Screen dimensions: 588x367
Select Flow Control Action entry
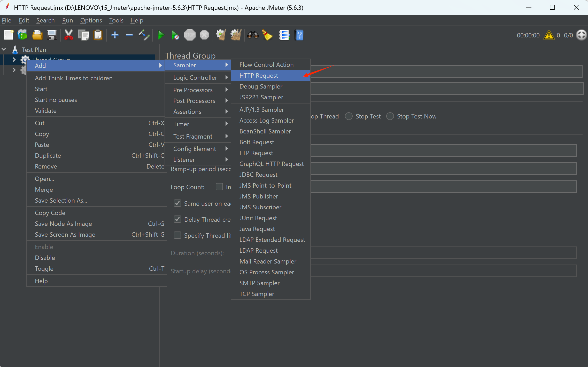point(270,65)
